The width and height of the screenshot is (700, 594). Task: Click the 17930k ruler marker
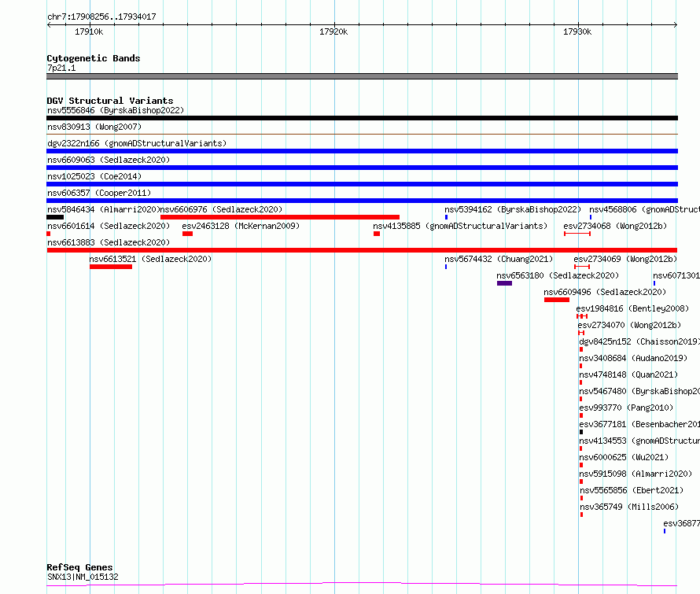pos(577,31)
